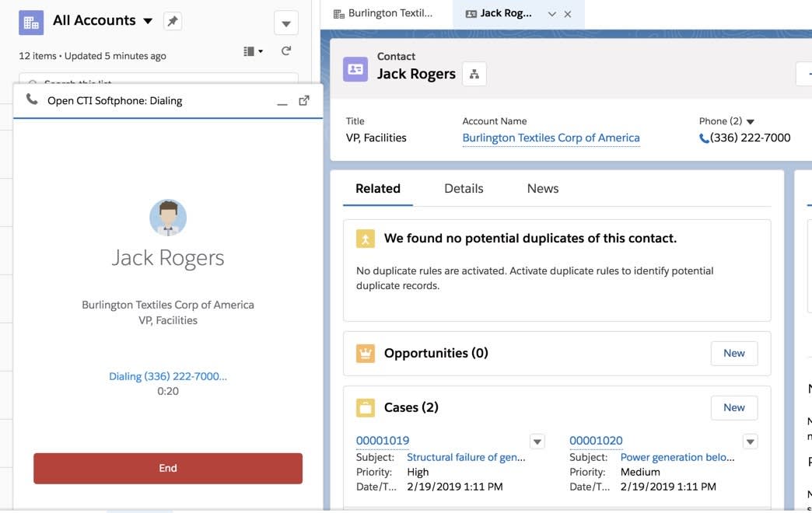Switch to the Details tab

(464, 188)
